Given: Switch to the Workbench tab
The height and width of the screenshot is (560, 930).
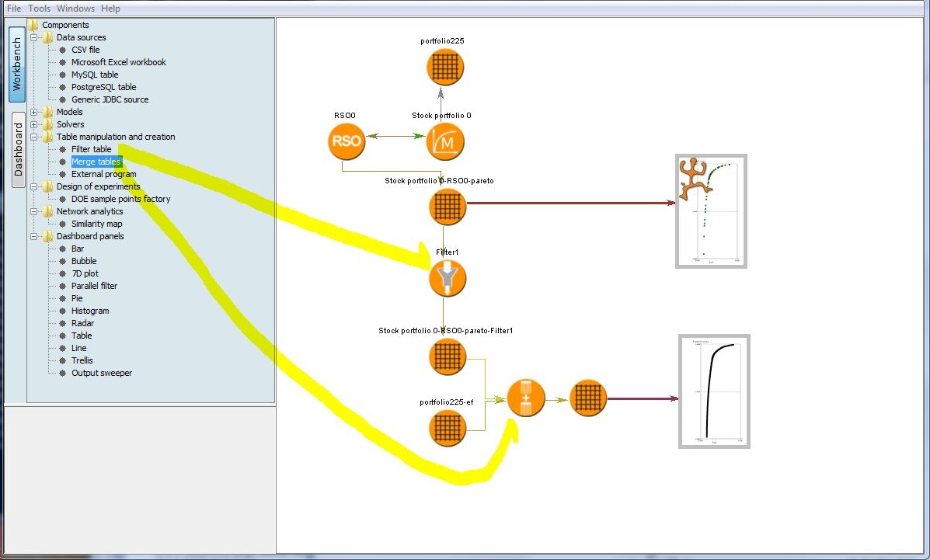Looking at the screenshot, I should click(x=18, y=64).
